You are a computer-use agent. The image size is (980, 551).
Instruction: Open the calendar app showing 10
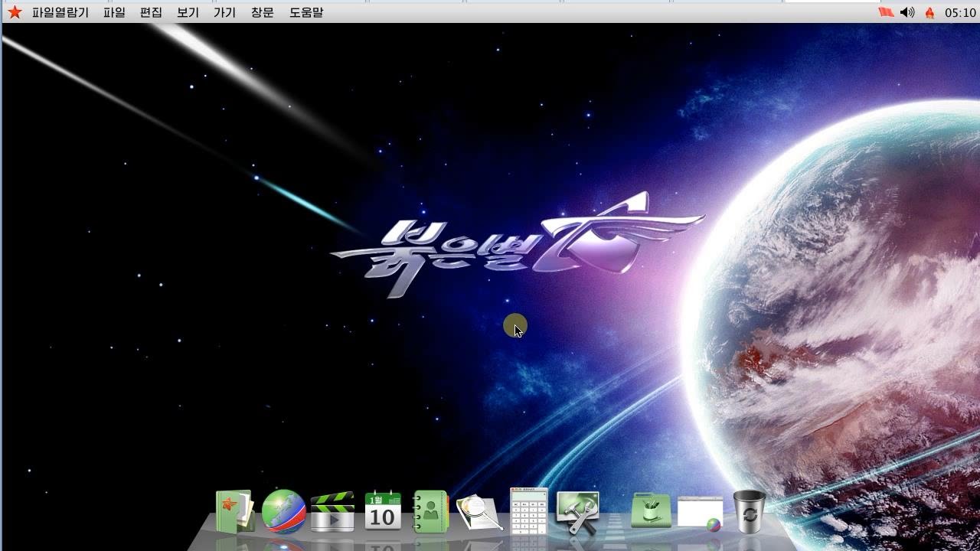382,511
